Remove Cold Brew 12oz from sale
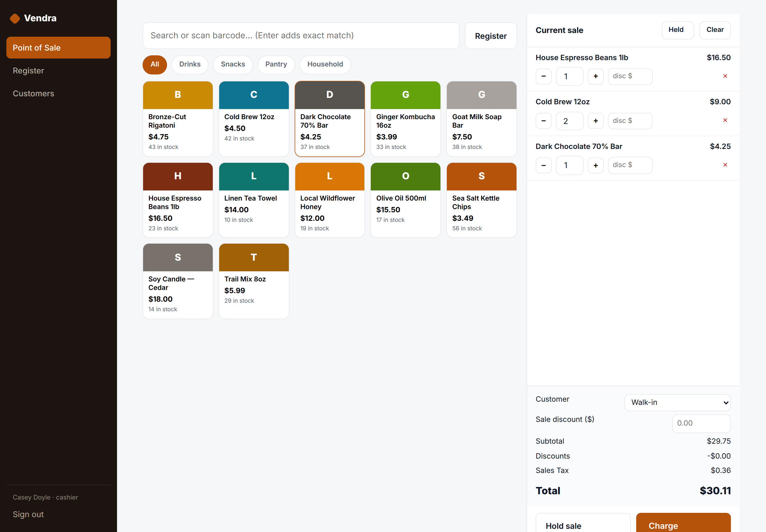 (725, 120)
